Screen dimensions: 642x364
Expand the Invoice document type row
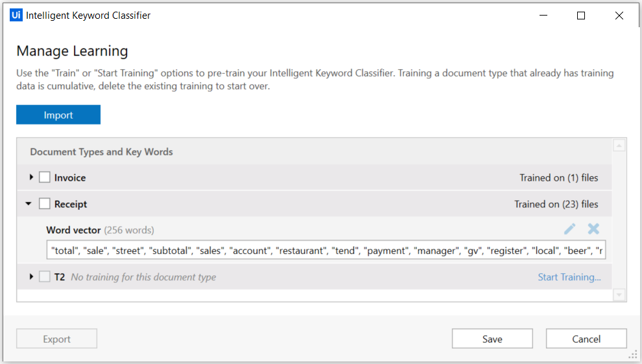pos(31,177)
